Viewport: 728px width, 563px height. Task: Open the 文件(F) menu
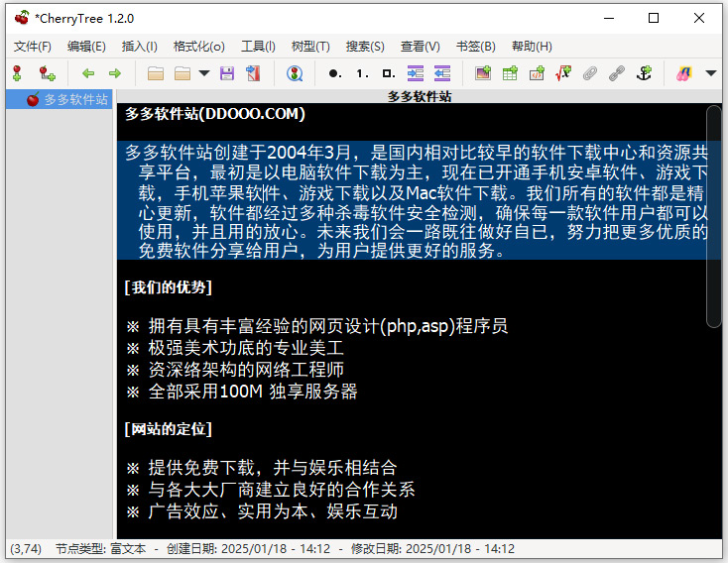point(33,47)
